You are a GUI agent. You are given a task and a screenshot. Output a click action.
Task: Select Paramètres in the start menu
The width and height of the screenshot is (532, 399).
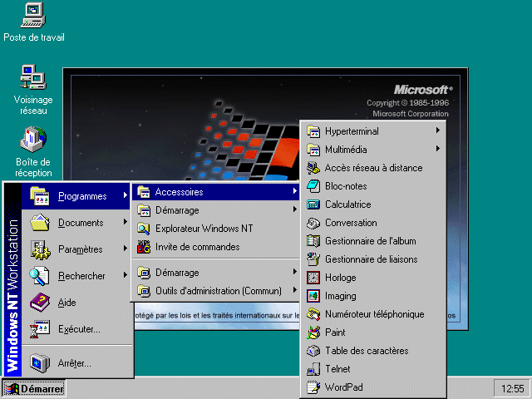click(x=80, y=249)
